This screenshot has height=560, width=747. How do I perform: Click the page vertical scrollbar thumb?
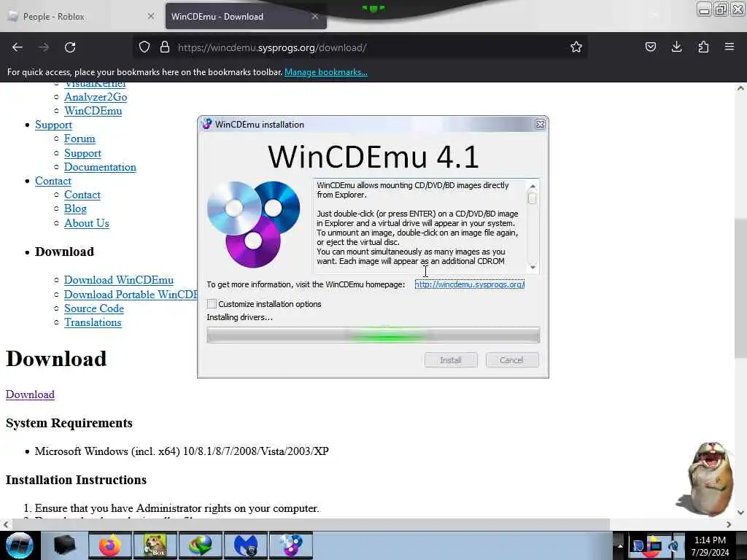pyautogui.click(x=740, y=287)
